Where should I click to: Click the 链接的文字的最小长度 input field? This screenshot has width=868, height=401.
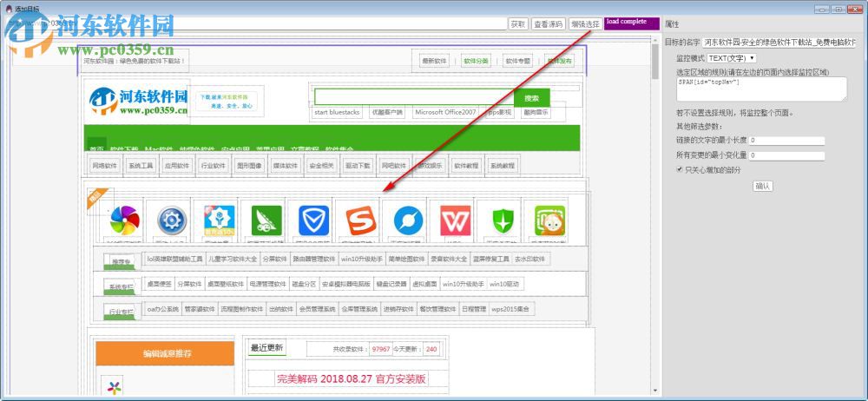point(787,141)
